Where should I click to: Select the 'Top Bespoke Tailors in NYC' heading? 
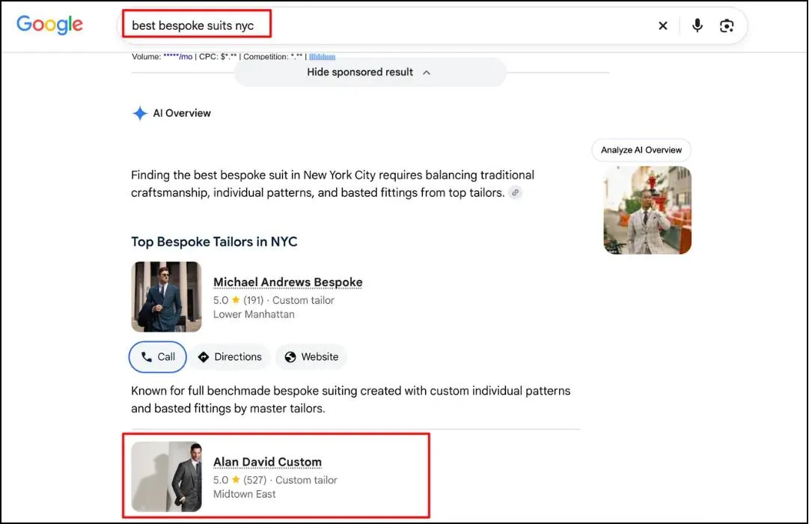point(214,242)
